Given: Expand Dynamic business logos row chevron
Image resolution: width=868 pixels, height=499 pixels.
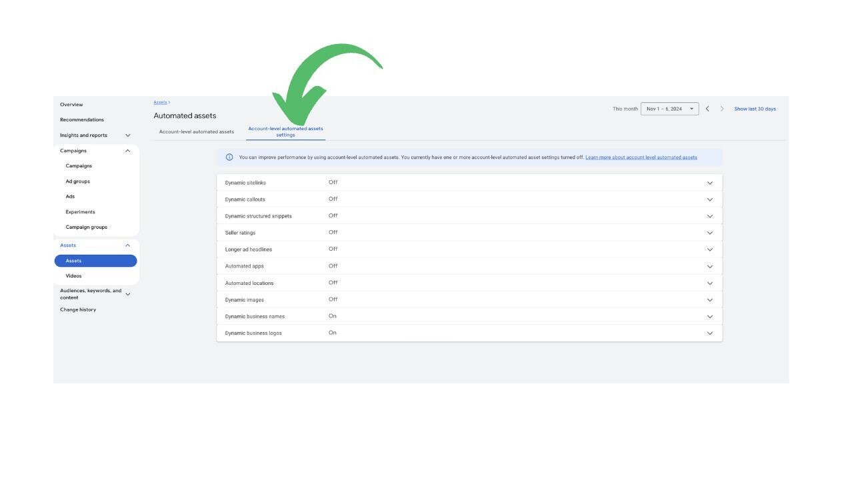Looking at the screenshot, I should [710, 333].
